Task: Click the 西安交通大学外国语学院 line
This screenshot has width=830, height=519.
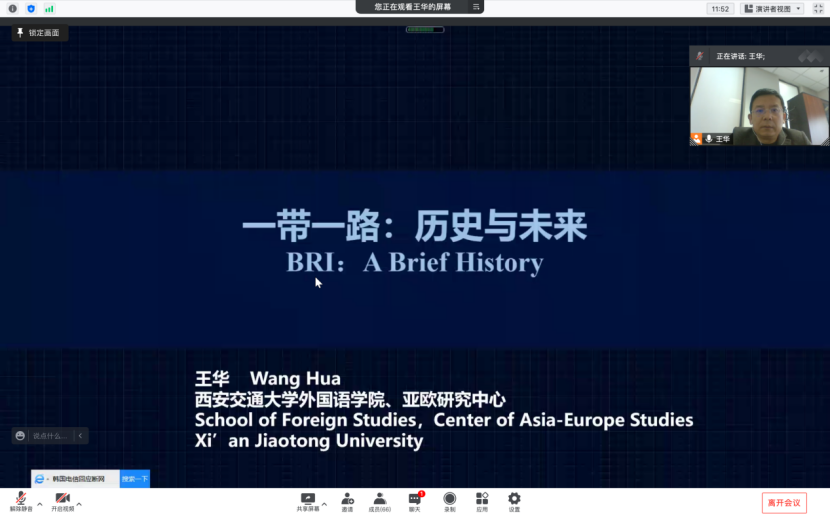Action: (350, 399)
